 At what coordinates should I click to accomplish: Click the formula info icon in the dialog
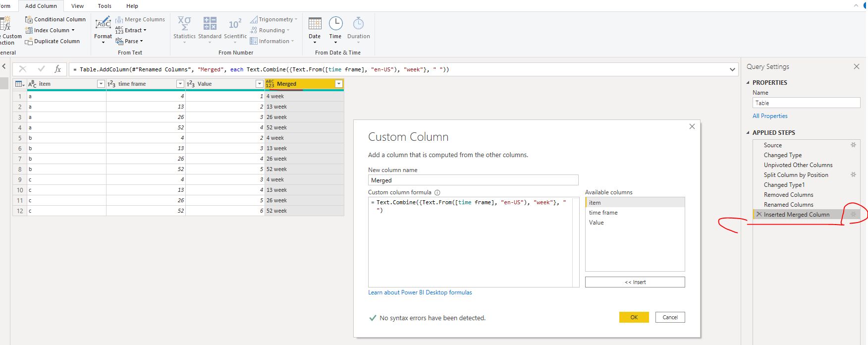(x=437, y=192)
